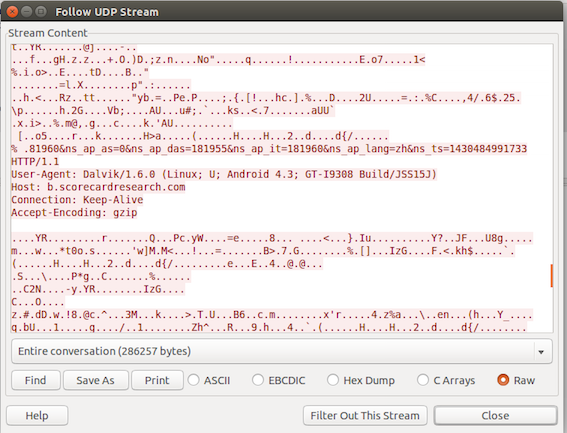Click the Host: b.scorecardresearch.com line
Viewport: 567px width, 433px height.
coord(98,187)
